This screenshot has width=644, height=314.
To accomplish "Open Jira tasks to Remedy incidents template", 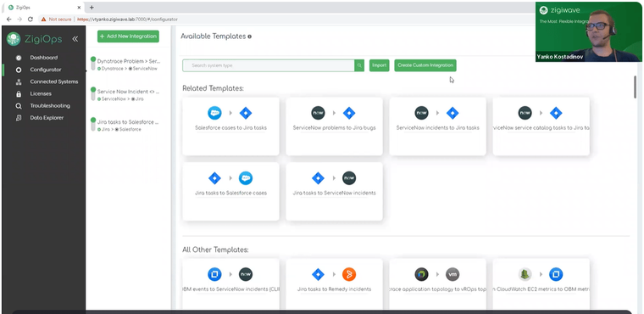I will click(x=335, y=284).
